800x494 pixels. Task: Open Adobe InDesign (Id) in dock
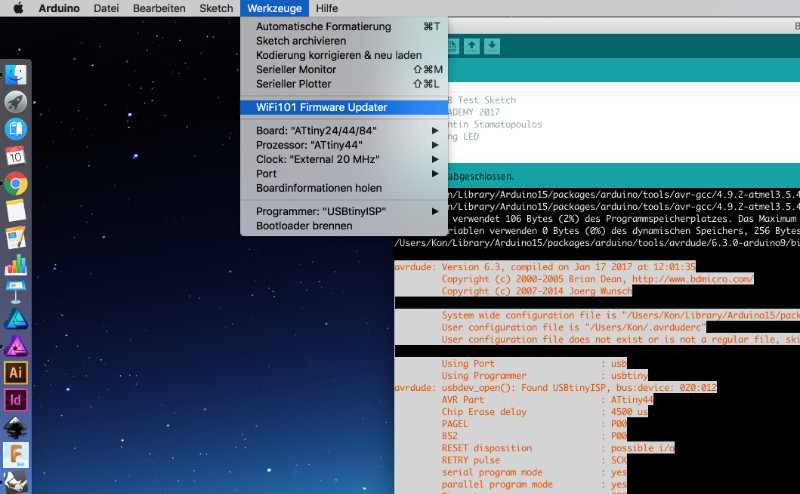[16, 400]
